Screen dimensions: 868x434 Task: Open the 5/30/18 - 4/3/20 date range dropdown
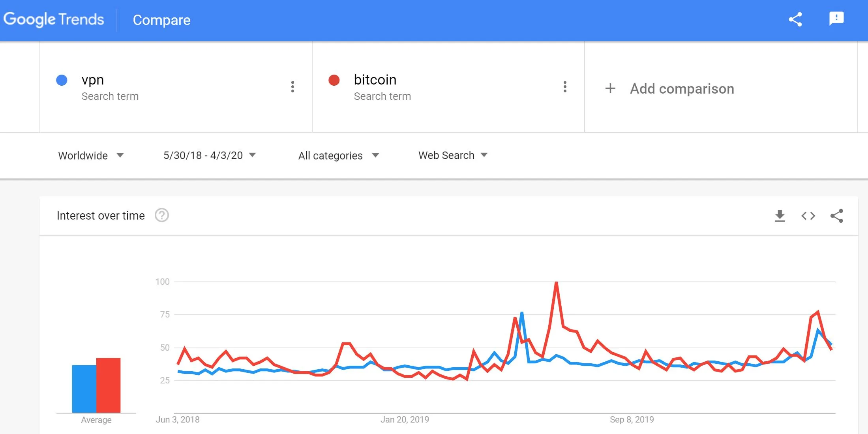tap(210, 156)
